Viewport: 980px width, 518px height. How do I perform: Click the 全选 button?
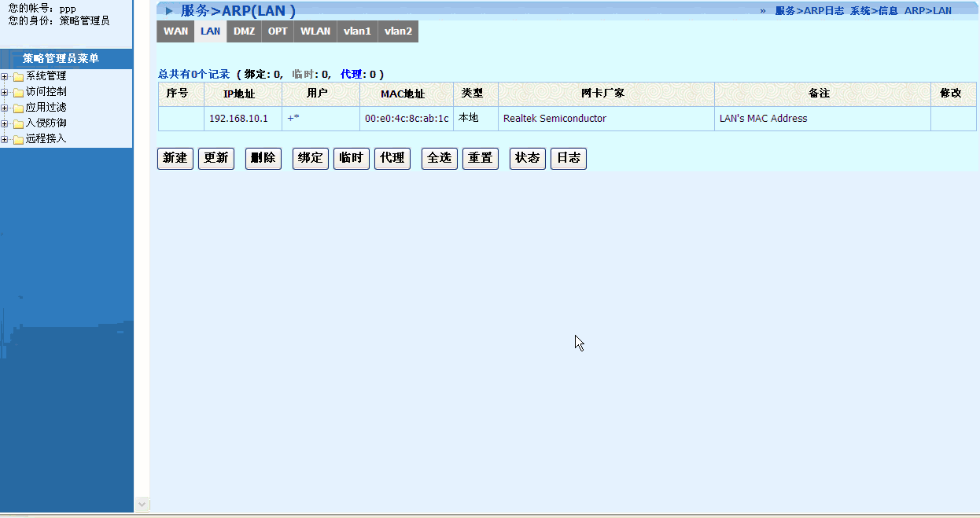[439, 158]
